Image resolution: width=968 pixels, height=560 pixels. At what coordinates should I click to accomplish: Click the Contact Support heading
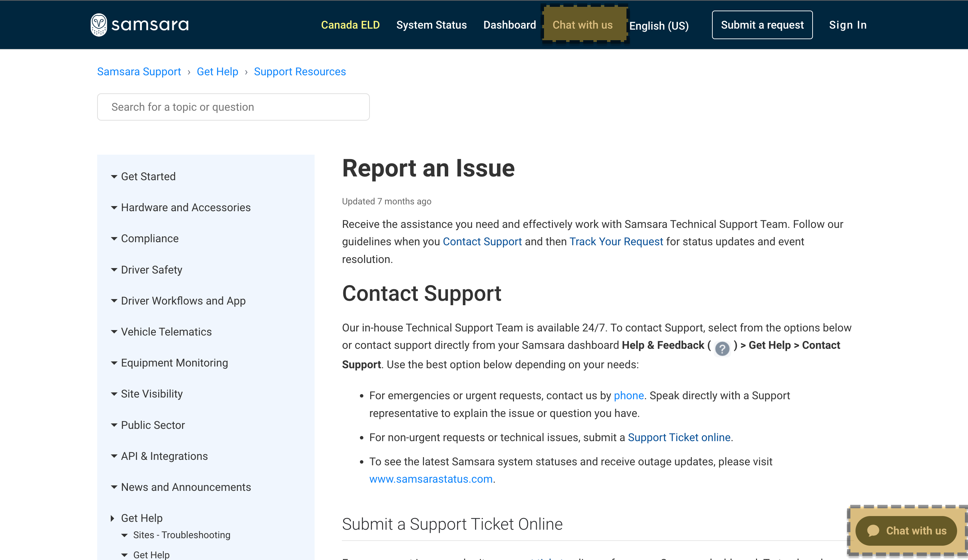click(421, 293)
